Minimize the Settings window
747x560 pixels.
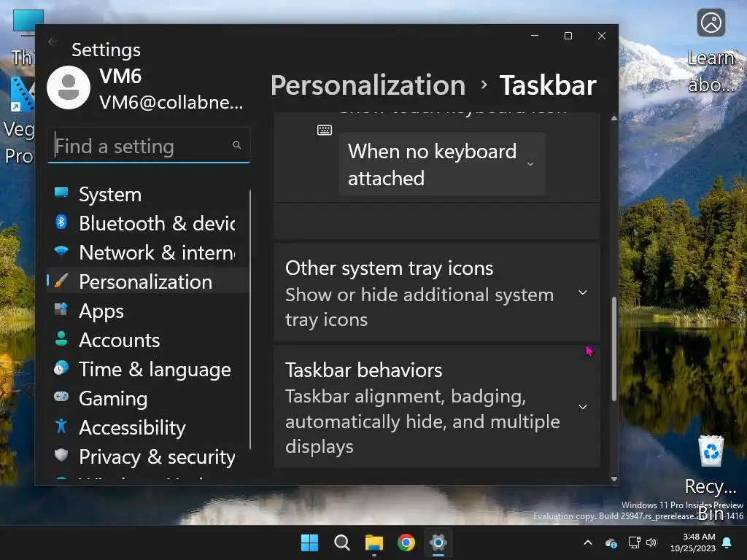click(x=535, y=36)
